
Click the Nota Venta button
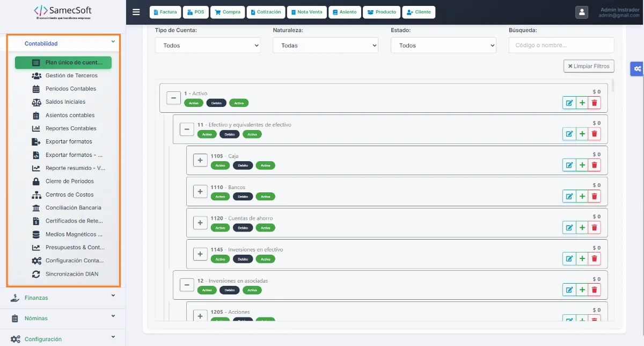[x=306, y=12]
